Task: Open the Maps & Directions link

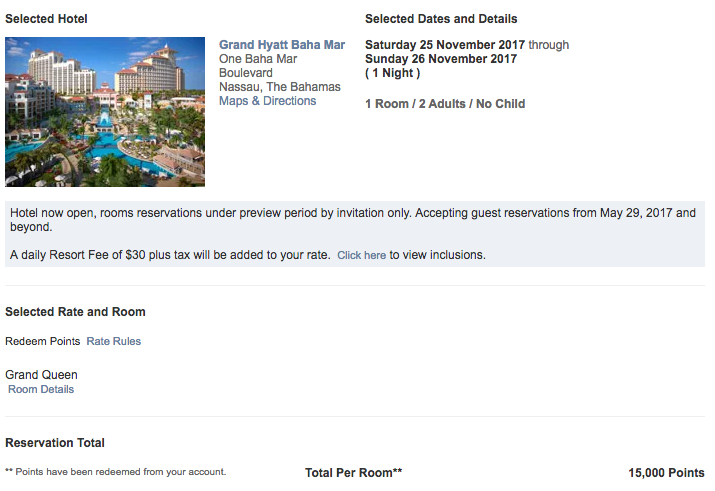Action: tap(267, 101)
